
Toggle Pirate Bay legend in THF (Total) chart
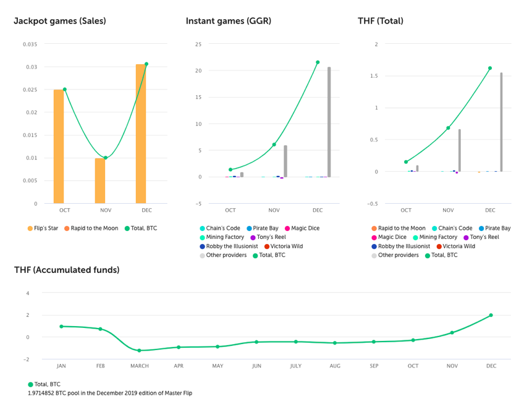pyautogui.click(x=495, y=228)
